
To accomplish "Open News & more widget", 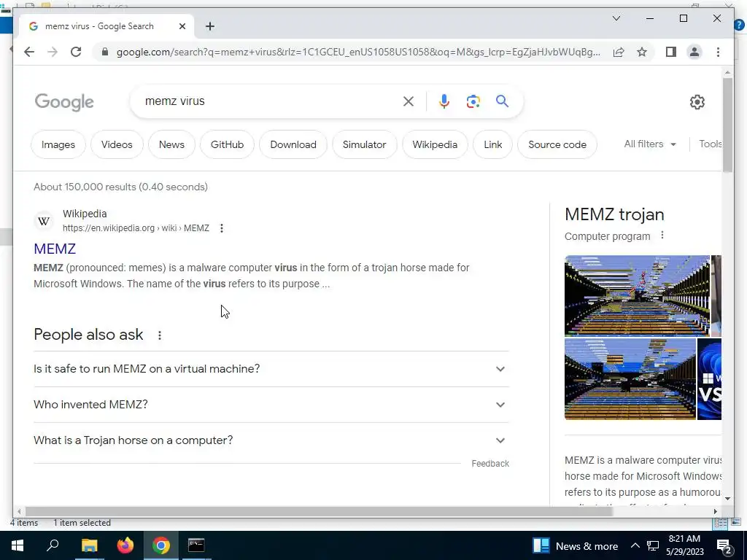I will tap(575, 545).
